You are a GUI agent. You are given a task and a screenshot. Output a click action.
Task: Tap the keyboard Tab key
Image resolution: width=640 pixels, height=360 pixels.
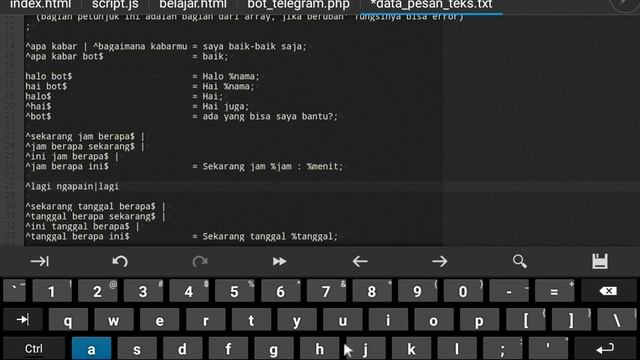pos(23,320)
